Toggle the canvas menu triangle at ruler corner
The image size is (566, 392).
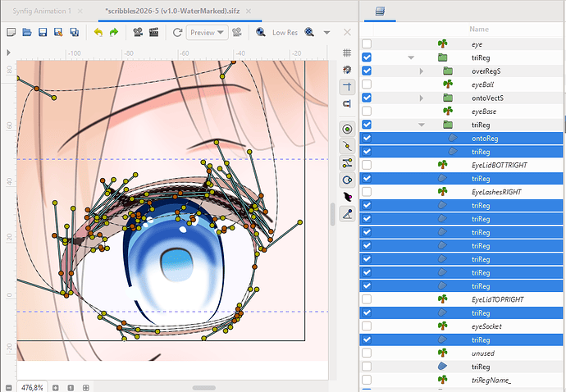click(8, 52)
